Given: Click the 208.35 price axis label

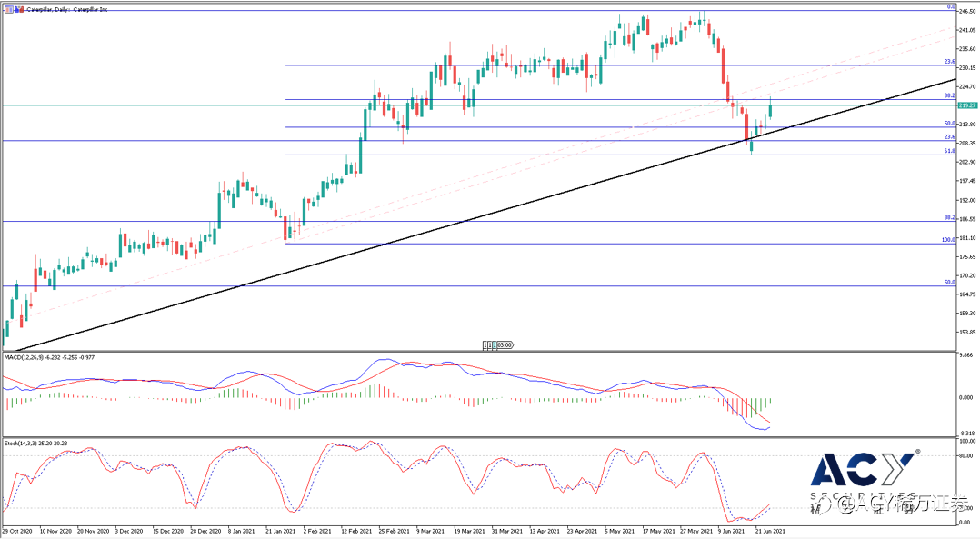Looking at the screenshot, I should point(967,143).
